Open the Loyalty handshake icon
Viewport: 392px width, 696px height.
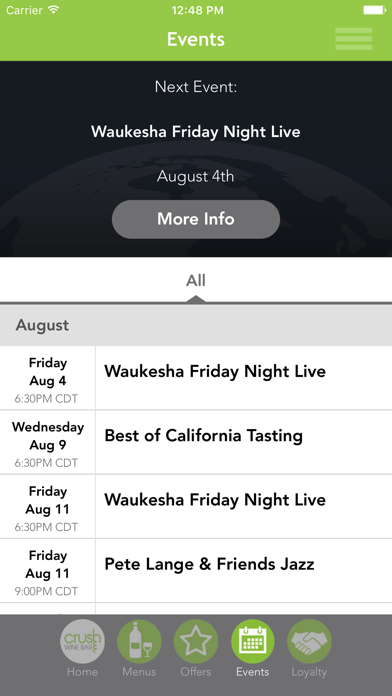click(309, 641)
